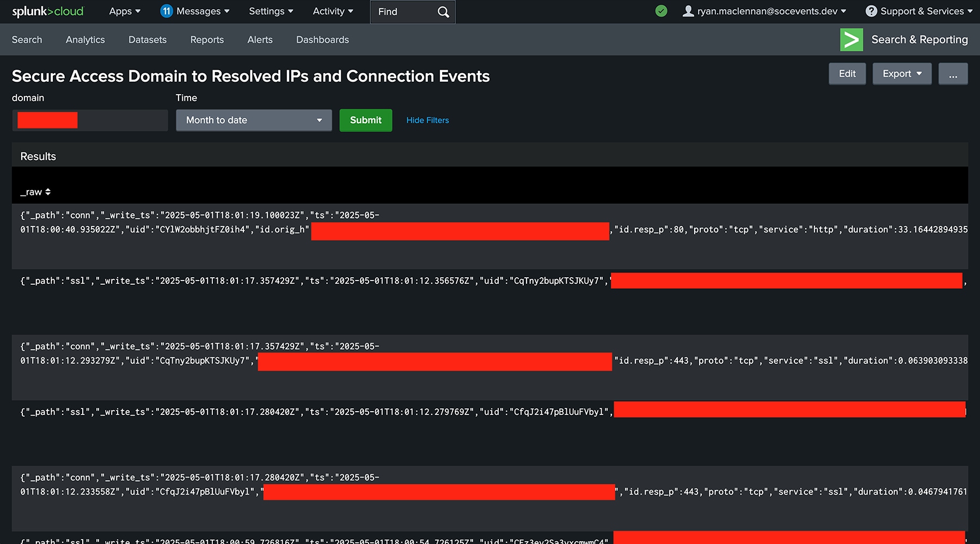Click the user profile icon
Viewport: 980px width, 544px height.
click(x=688, y=11)
